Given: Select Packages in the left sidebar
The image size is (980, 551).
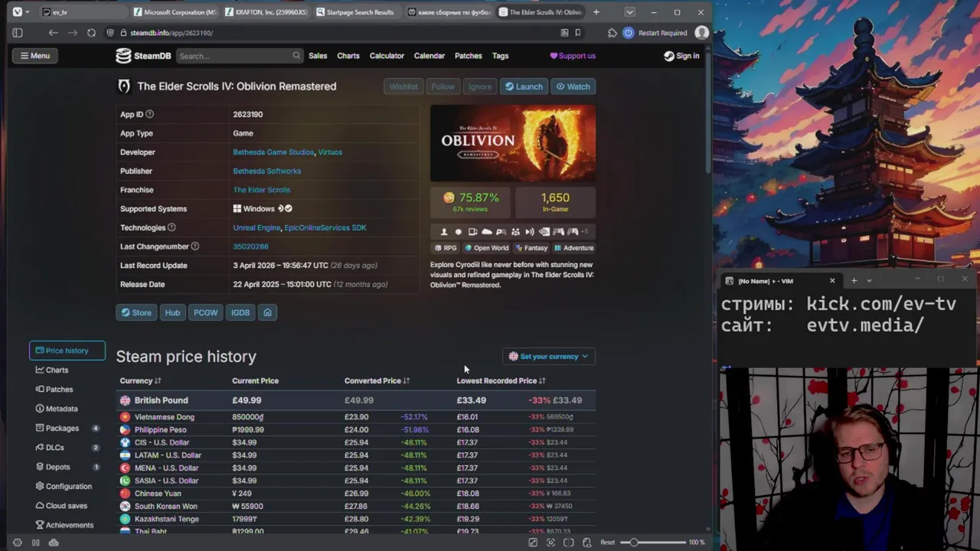Looking at the screenshot, I should 67,429.
